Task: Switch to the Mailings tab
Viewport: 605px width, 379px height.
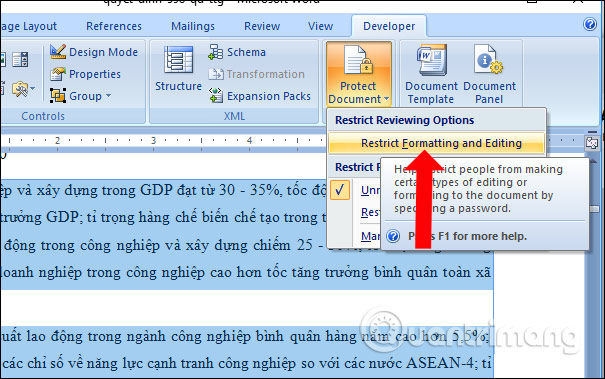Action: coord(193,26)
